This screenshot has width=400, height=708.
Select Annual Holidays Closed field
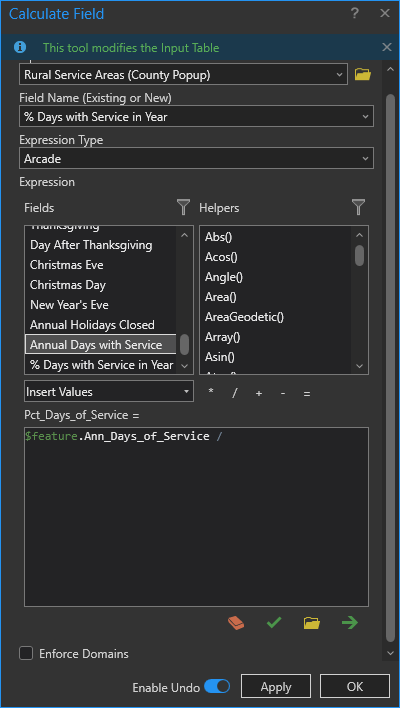92,325
